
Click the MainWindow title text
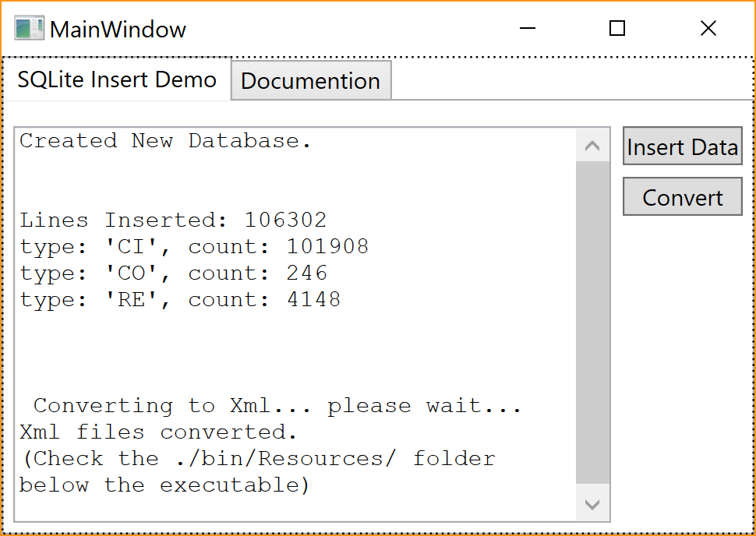pyautogui.click(x=117, y=29)
